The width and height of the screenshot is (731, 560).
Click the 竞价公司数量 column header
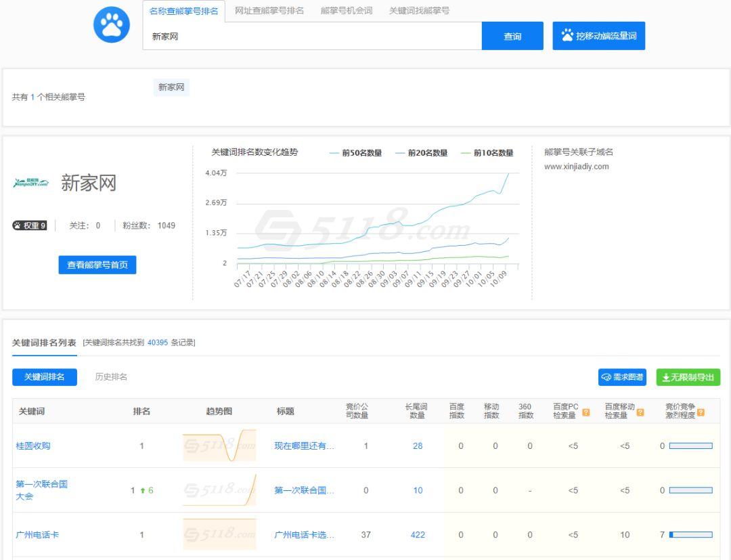pyautogui.click(x=357, y=411)
